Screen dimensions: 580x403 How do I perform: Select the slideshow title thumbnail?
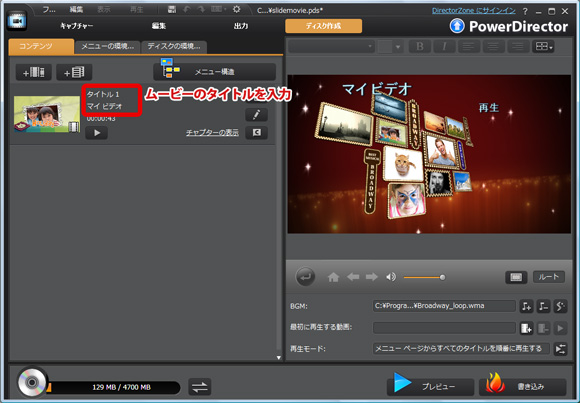[47, 114]
